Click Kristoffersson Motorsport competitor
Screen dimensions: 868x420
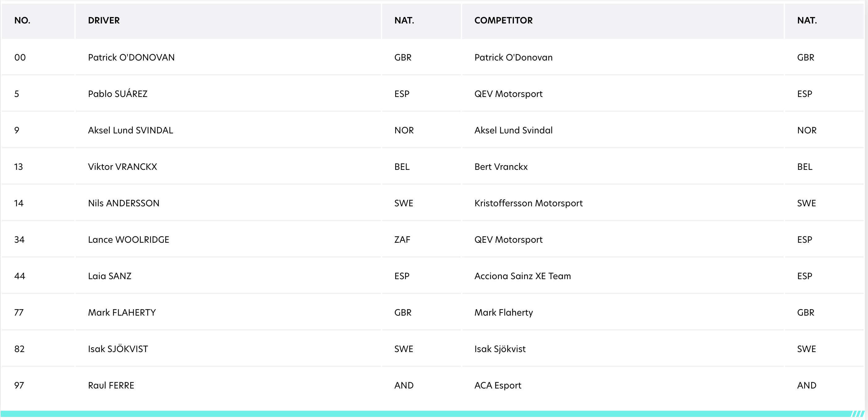coord(528,203)
